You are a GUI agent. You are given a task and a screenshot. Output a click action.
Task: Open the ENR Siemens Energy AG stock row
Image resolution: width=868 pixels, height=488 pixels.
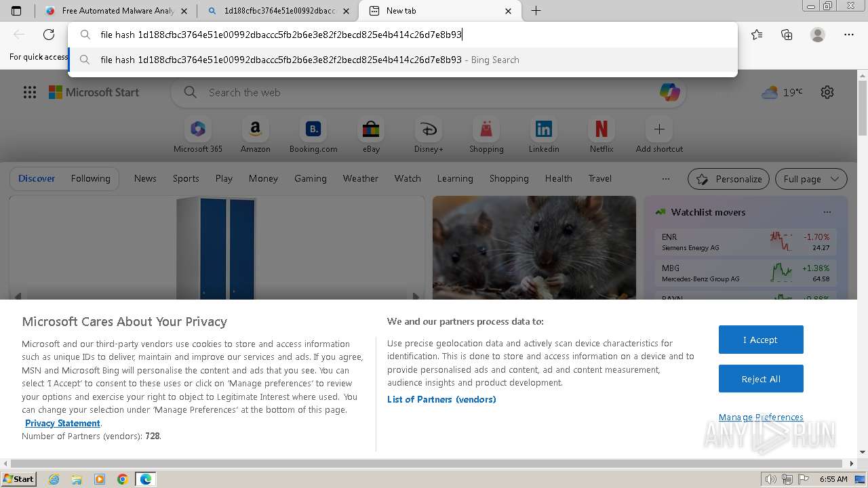[745, 242]
